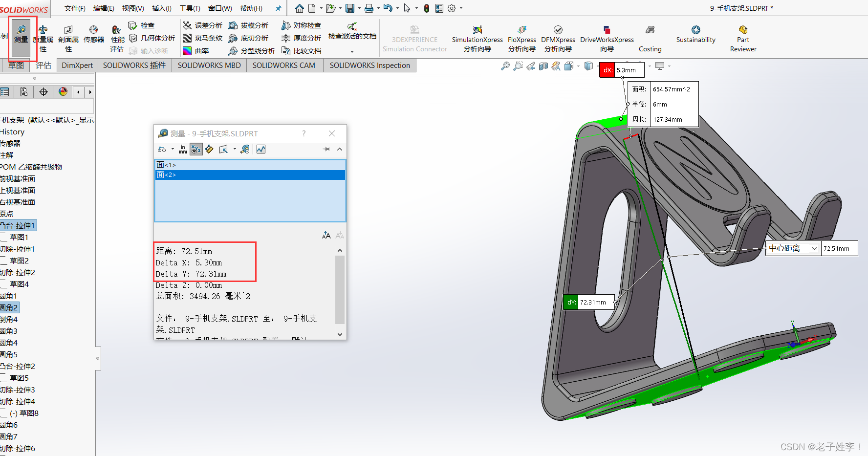Open Options gear icon
The width and height of the screenshot is (868, 456).
pyautogui.click(x=452, y=8)
